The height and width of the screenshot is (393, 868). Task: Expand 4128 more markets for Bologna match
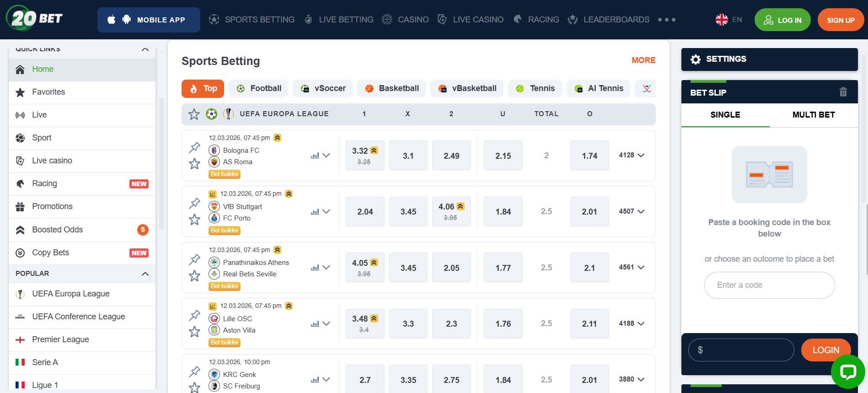tap(632, 156)
